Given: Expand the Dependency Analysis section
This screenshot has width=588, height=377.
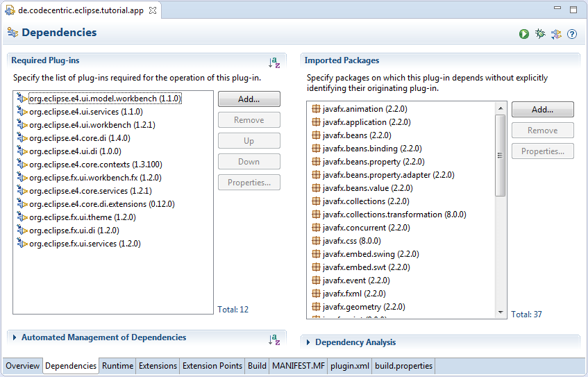Looking at the screenshot, I should (x=308, y=342).
